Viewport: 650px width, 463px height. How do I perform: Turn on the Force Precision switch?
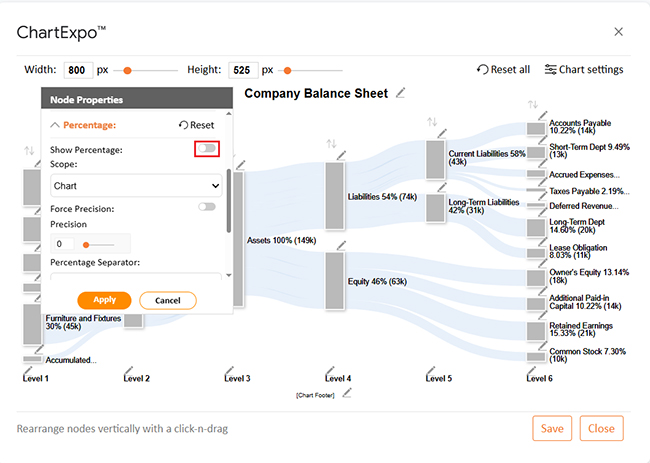click(207, 206)
